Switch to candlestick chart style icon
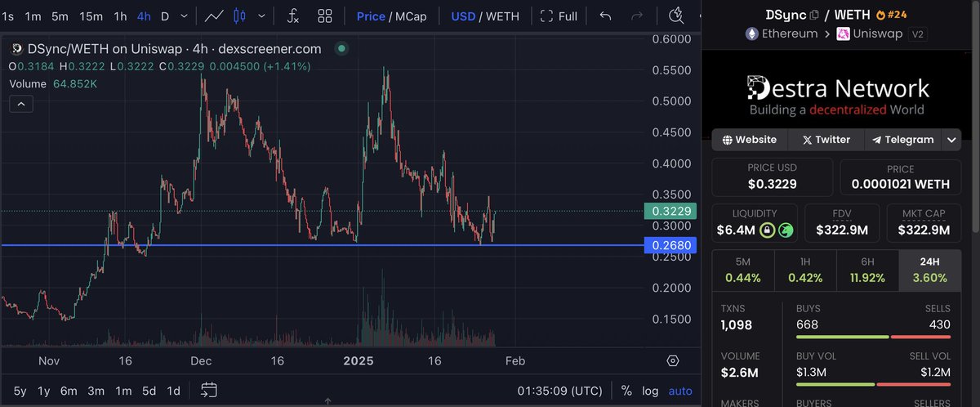The width and height of the screenshot is (980, 407). pos(240,16)
